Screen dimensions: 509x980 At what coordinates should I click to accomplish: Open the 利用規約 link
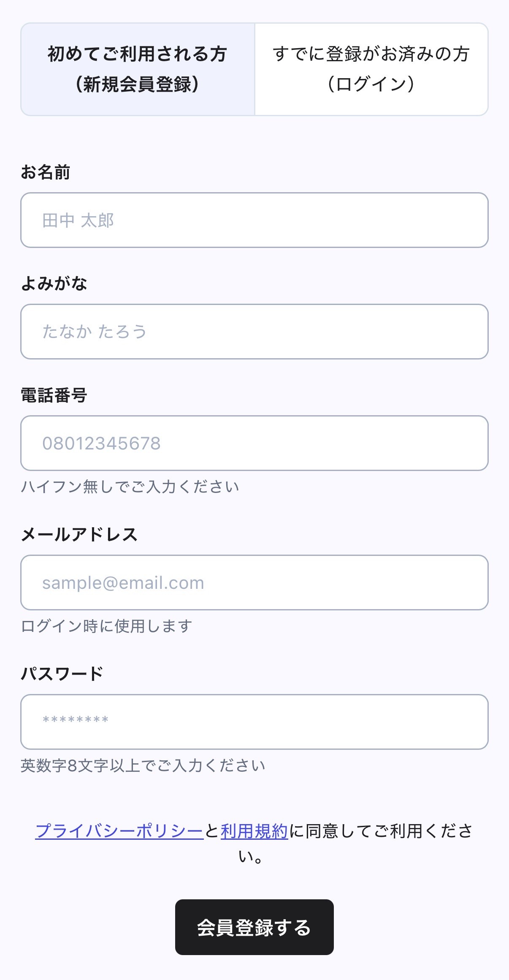coord(254,831)
